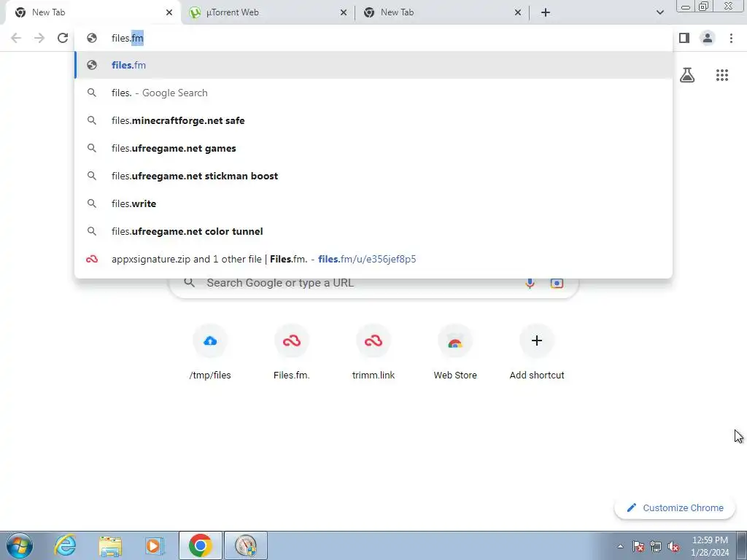Open the trimm.link shortcut tile
The width and height of the screenshot is (747, 560).
[x=373, y=352]
